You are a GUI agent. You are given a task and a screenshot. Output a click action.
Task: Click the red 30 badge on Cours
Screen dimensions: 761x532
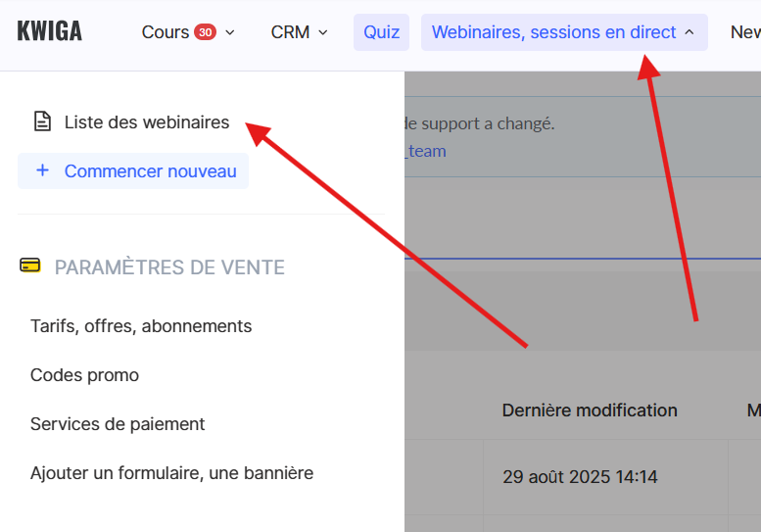coord(205,32)
